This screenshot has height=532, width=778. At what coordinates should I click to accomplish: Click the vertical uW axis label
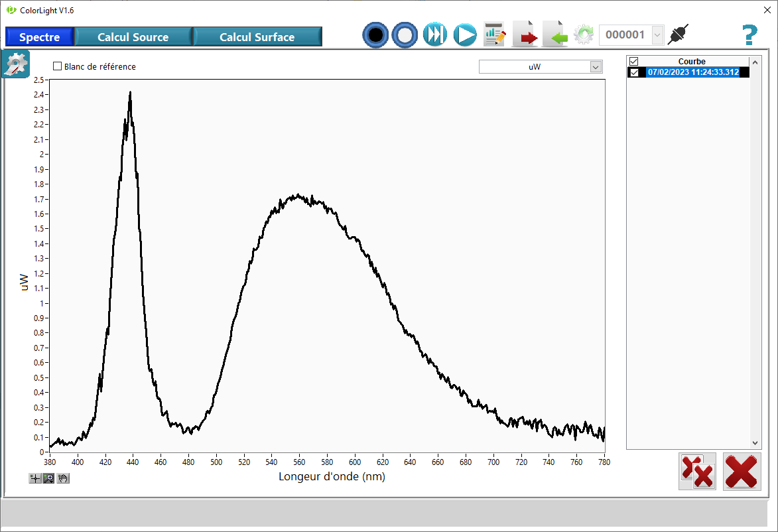click(x=24, y=282)
